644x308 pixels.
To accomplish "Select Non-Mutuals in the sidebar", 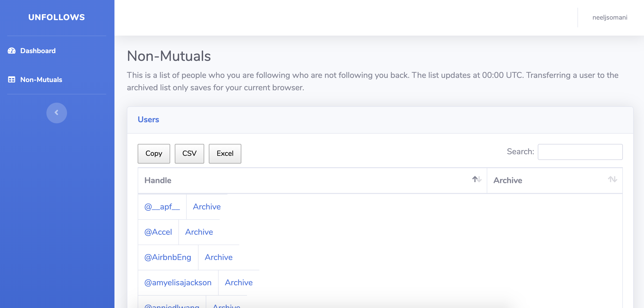I will tap(41, 80).
